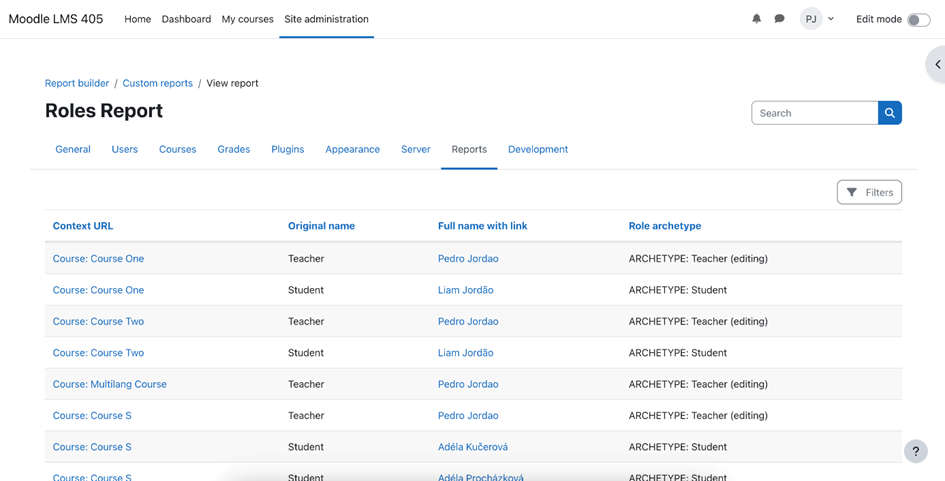
Task: Toggle Edit mode switch
Action: [918, 20]
